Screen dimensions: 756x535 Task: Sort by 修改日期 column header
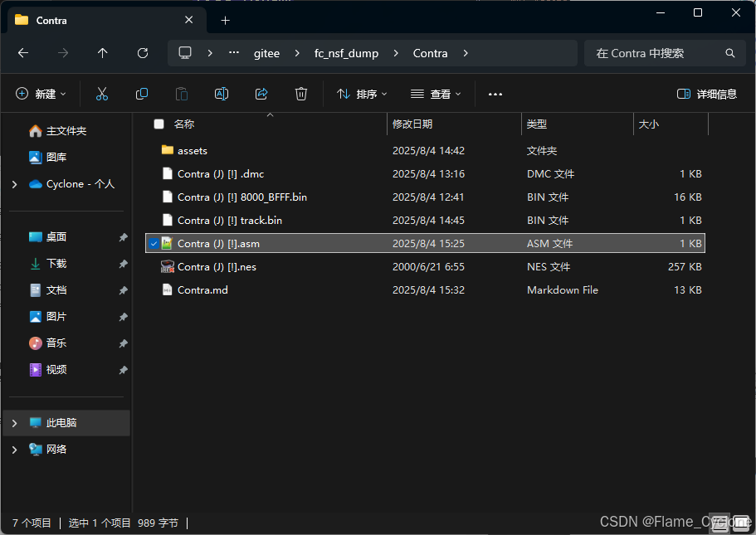pos(412,124)
